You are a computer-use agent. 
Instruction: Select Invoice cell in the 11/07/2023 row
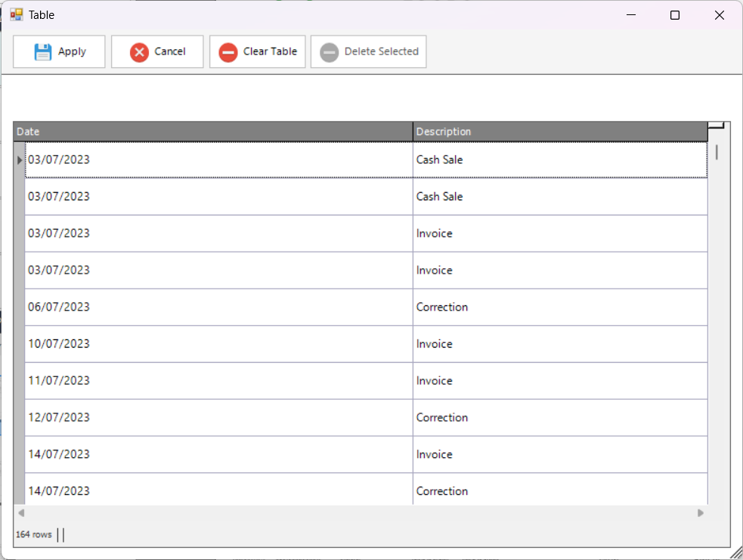559,381
